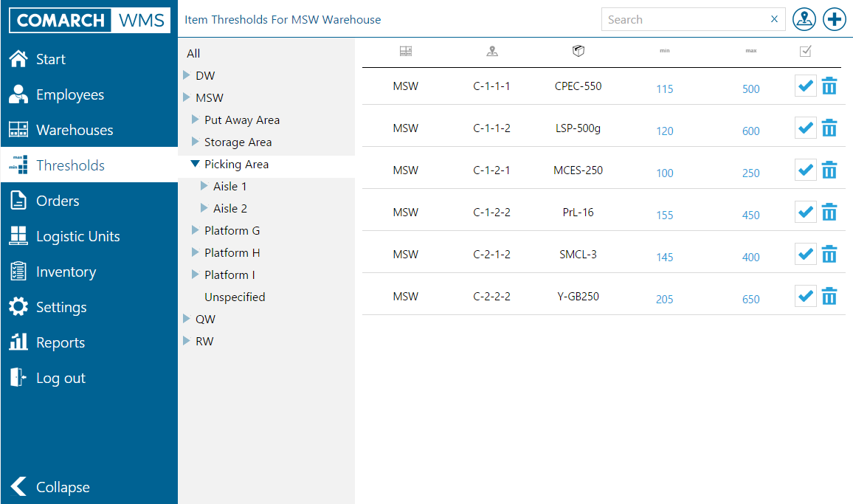Click the location pin icon beside search
The height and width of the screenshot is (504, 853).
coord(804,20)
